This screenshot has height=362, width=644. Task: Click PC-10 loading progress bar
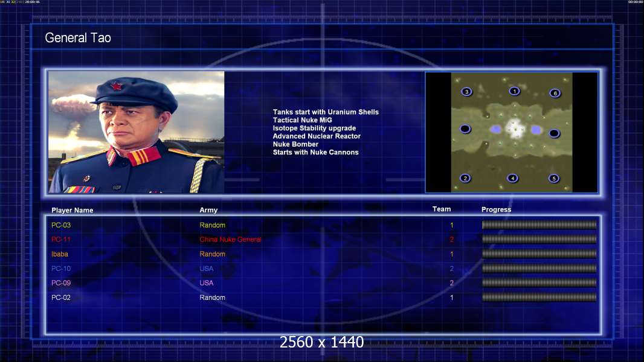tap(539, 268)
